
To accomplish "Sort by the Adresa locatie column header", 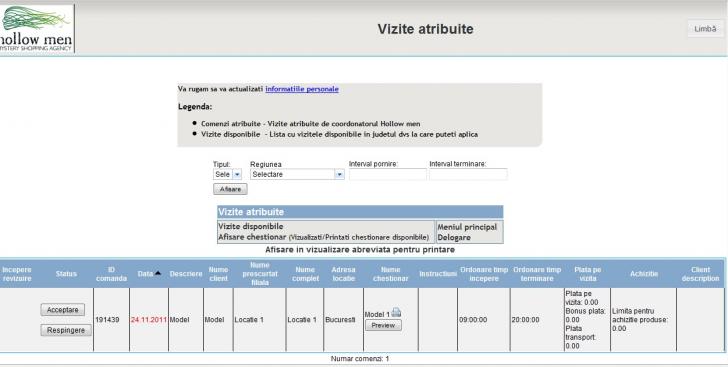I will pos(344,274).
